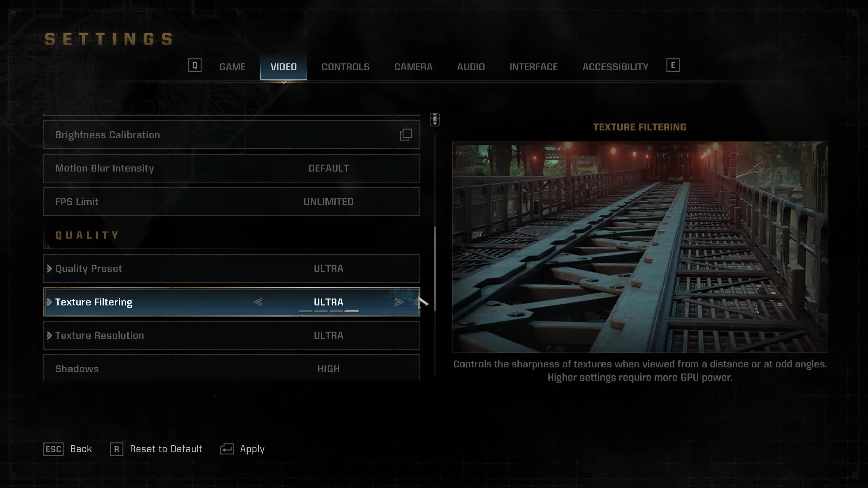The height and width of the screenshot is (488, 868).
Task: Expand the Quality Preset chevron
Action: point(49,268)
